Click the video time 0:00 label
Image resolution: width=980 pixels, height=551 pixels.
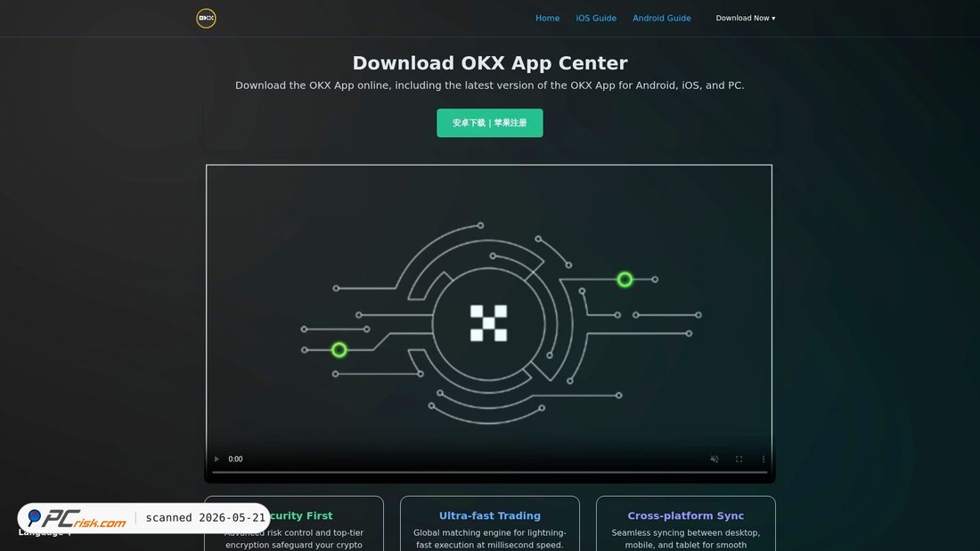[235, 459]
